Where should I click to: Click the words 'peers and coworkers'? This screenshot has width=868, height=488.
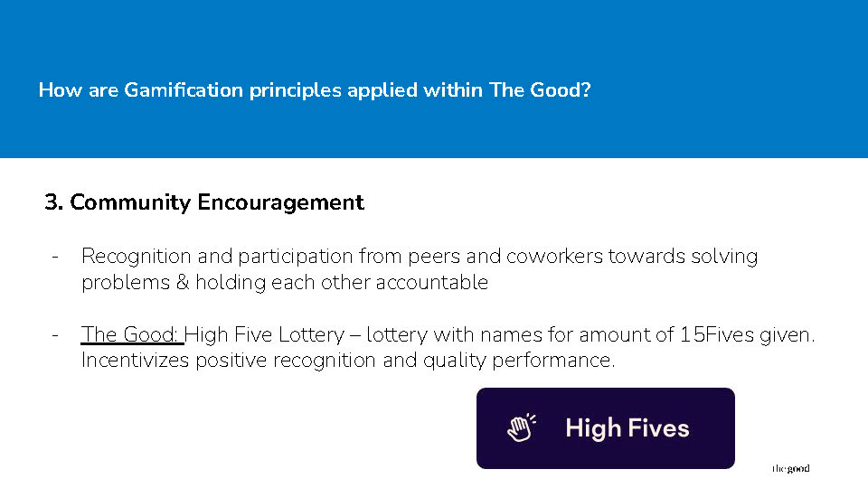[505, 256]
